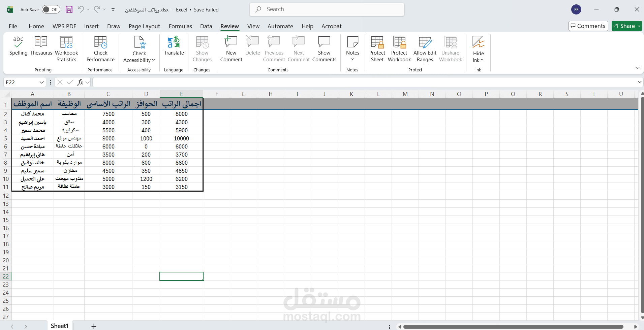Cancel formula entry with X icon

60,82
